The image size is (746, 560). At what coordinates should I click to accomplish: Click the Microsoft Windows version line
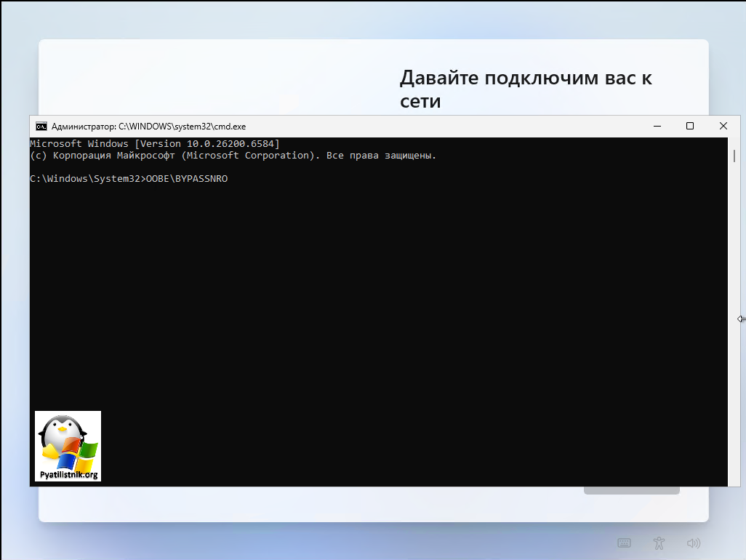[154, 144]
